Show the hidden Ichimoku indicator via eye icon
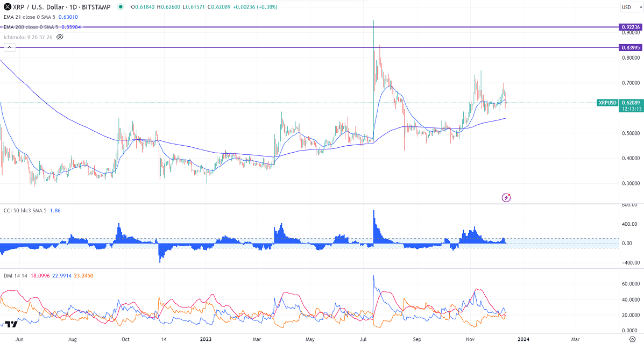 pyautogui.click(x=60, y=37)
